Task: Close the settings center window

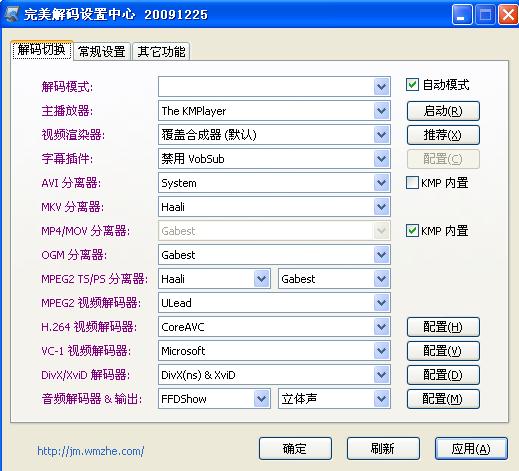Action: (508, 15)
